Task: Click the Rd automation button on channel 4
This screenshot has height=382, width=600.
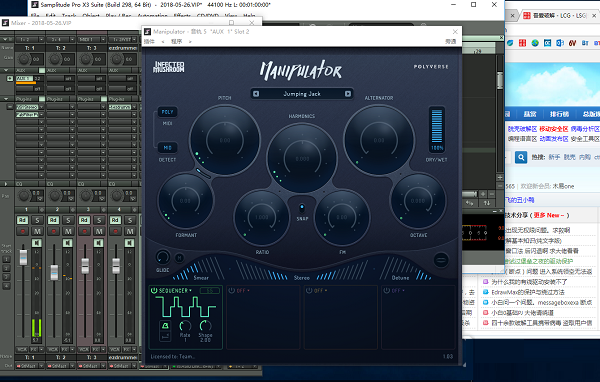Action: [x=115, y=220]
